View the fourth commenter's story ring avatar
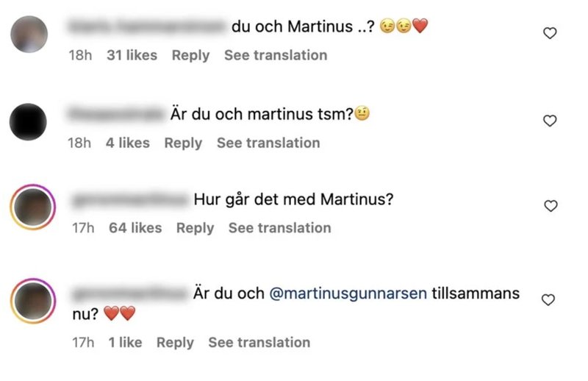Image resolution: width=588 pixels, height=381 pixels. tap(33, 301)
